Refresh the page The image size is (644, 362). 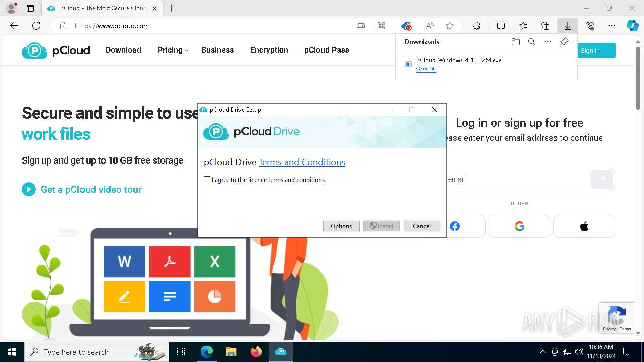tap(36, 26)
